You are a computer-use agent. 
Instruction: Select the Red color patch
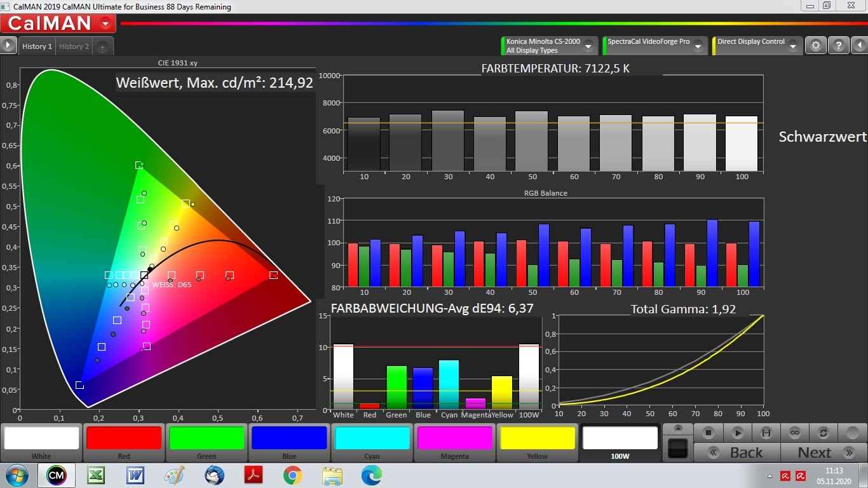coord(124,442)
